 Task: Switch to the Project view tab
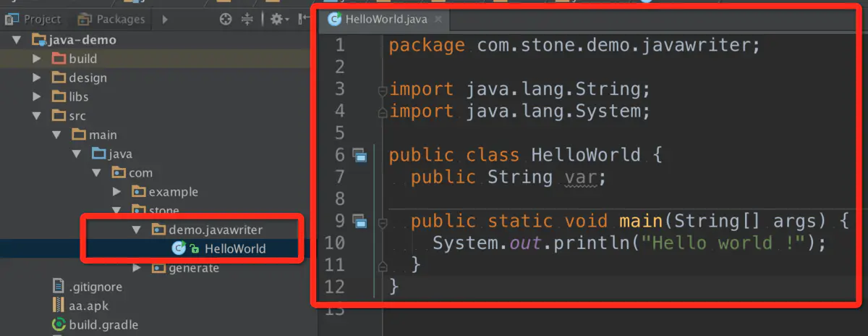pos(33,20)
